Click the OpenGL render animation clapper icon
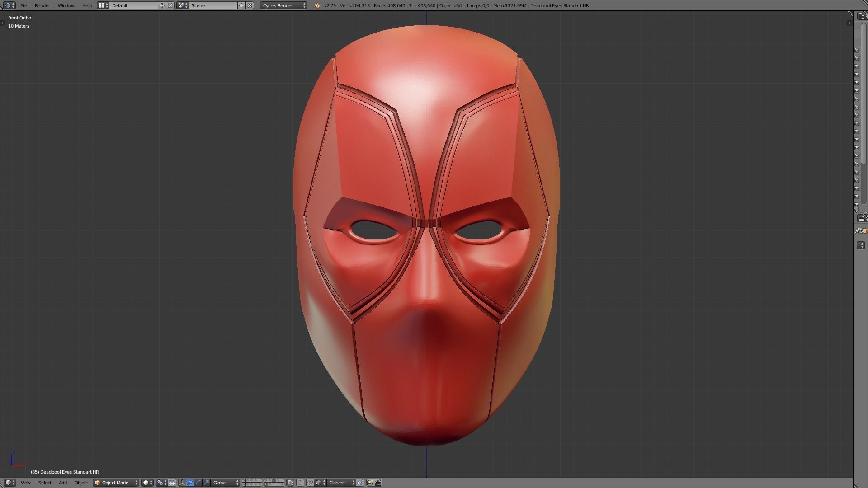This screenshot has width=868, height=488. 378,483
